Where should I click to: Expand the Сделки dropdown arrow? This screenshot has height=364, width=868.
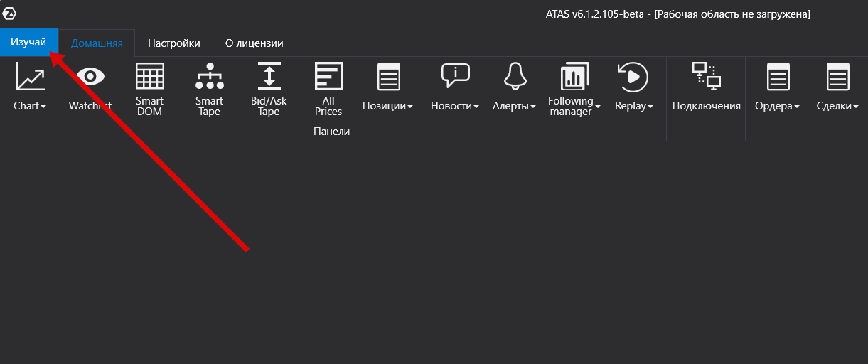pos(856,107)
